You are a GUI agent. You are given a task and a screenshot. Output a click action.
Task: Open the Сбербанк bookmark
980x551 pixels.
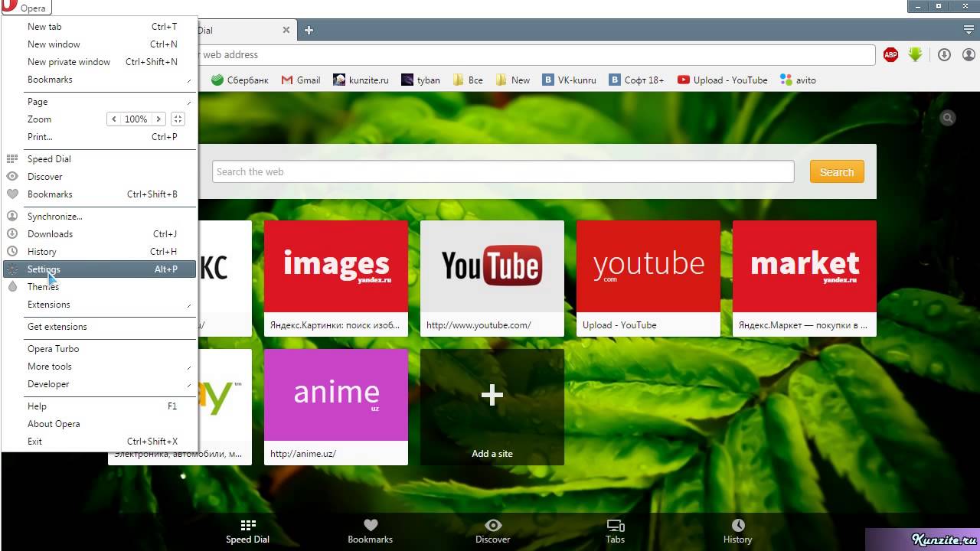(240, 80)
